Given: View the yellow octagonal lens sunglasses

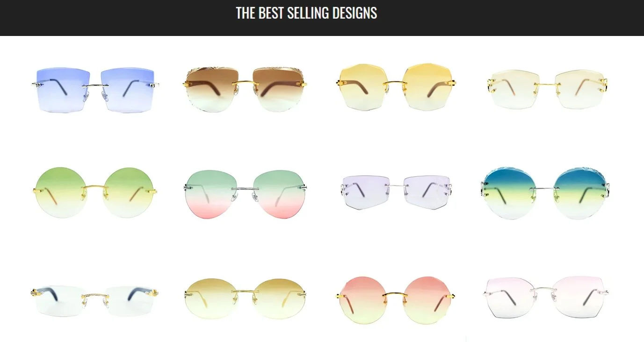Looking at the screenshot, I should coord(395,87).
